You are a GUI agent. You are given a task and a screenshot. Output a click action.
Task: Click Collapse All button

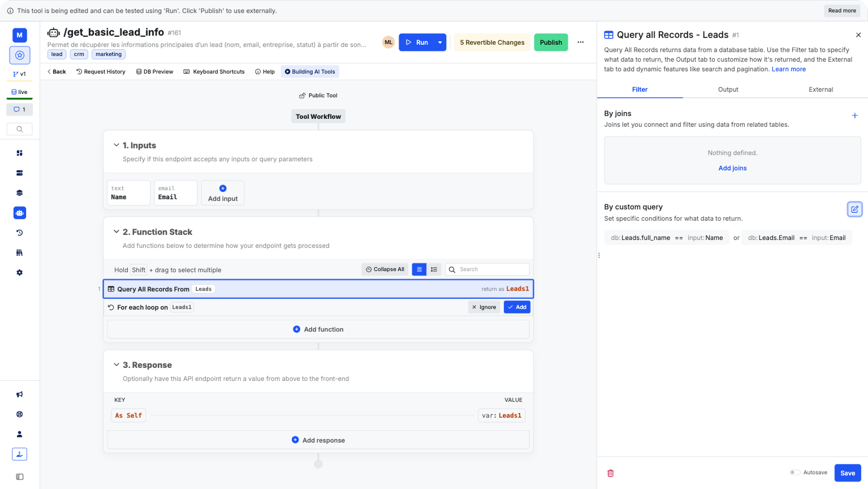[x=385, y=269]
